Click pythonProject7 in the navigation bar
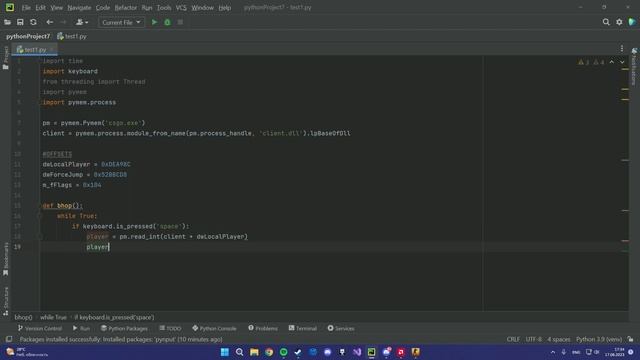 click(x=28, y=36)
